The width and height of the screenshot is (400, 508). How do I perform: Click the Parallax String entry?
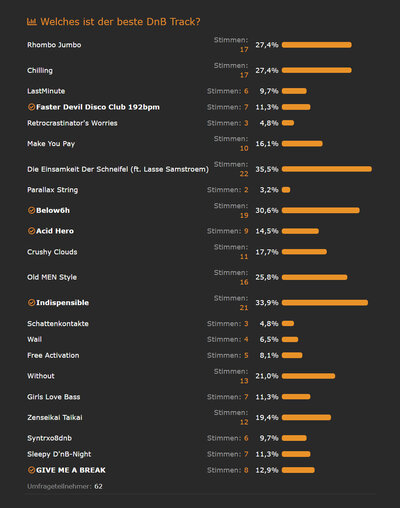click(53, 190)
